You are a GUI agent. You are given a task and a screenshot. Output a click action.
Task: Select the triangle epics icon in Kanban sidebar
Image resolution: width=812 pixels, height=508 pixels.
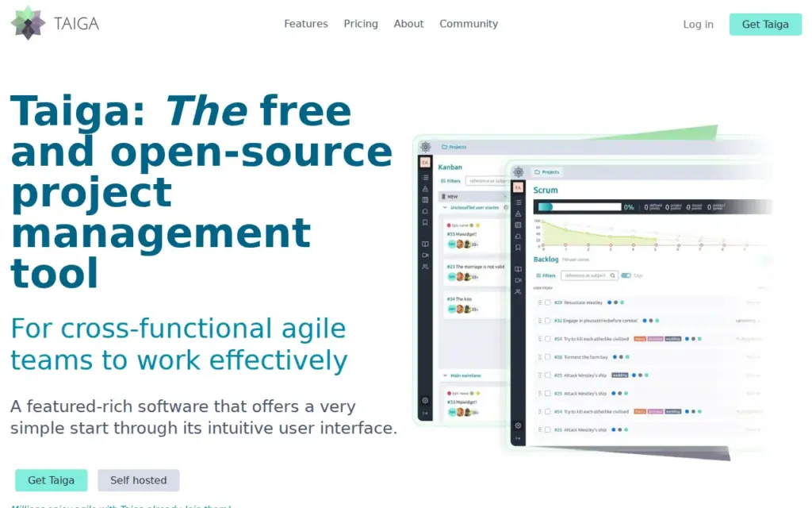pos(425,189)
